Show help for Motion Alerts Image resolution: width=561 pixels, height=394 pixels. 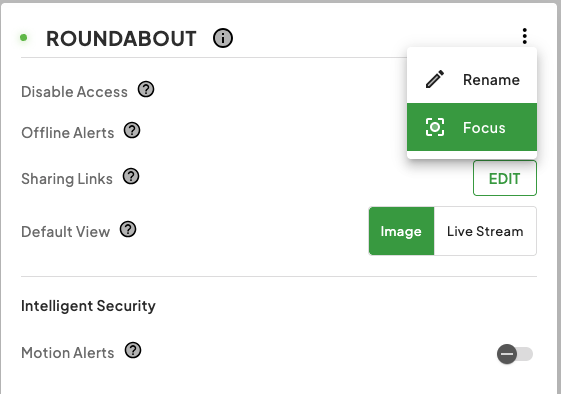coord(133,350)
